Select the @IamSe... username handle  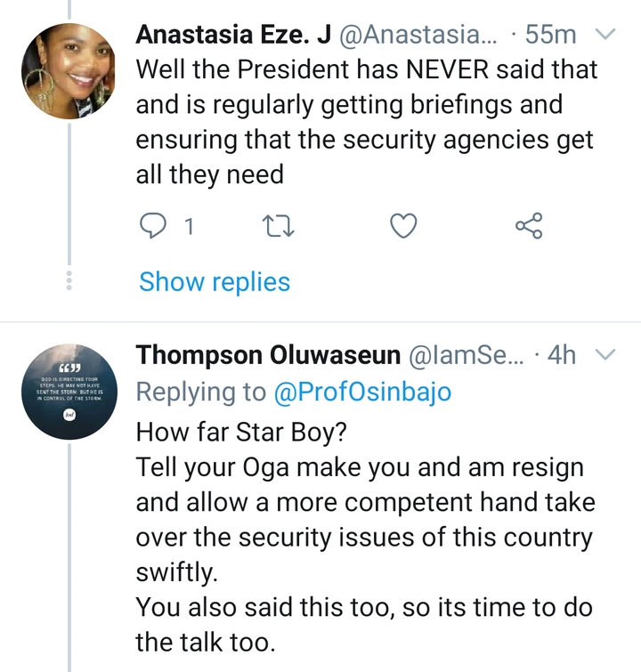tap(471, 356)
